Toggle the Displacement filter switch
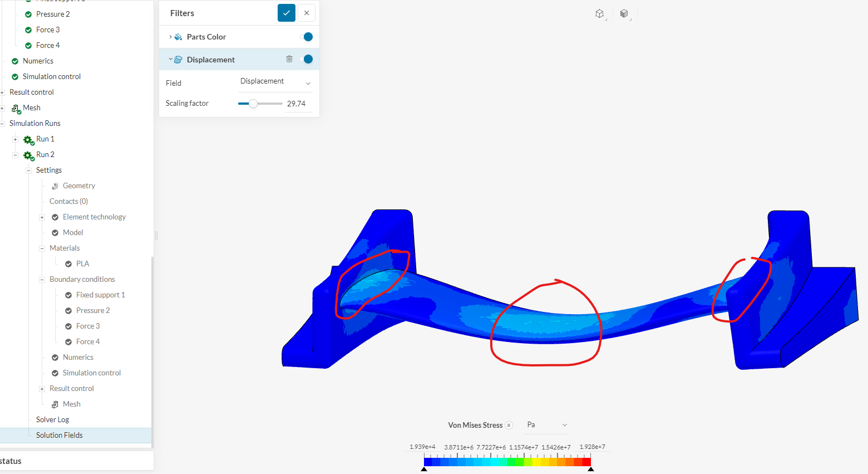 tap(306, 59)
